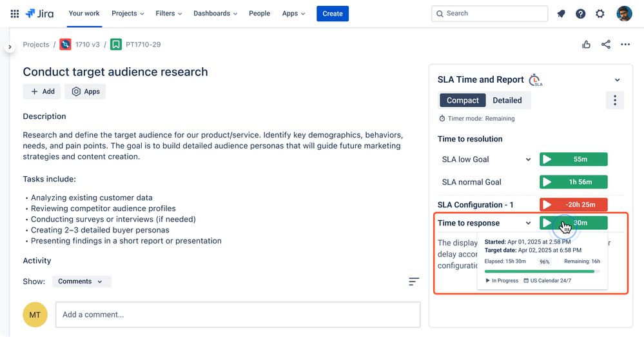Click the US Calendar 24/7 calendar icon
Viewport: 644px width, 337px height.
(526, 281)
